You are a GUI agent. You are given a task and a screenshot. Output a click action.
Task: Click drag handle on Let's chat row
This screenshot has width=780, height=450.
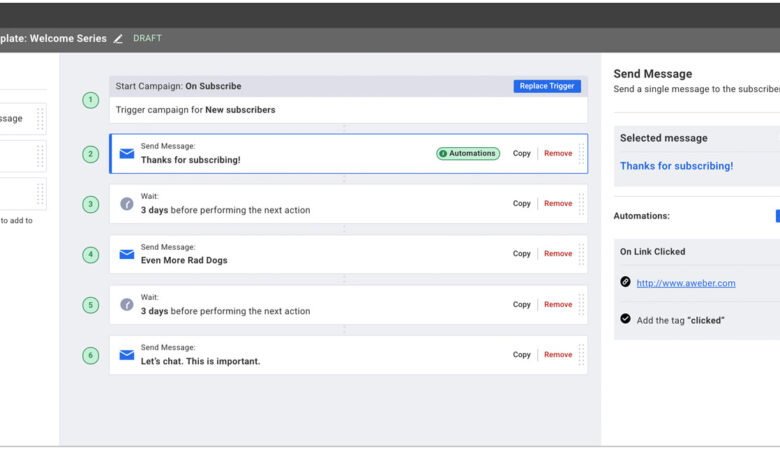click(x=581, y=355)
